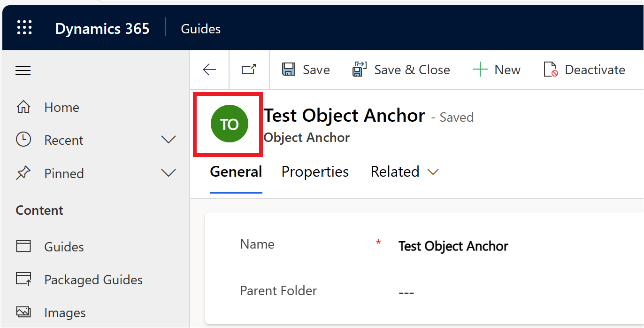Click the green TO record avatar
The width and height of the screenshot is (644, 328).
click(x=230, y=124)
